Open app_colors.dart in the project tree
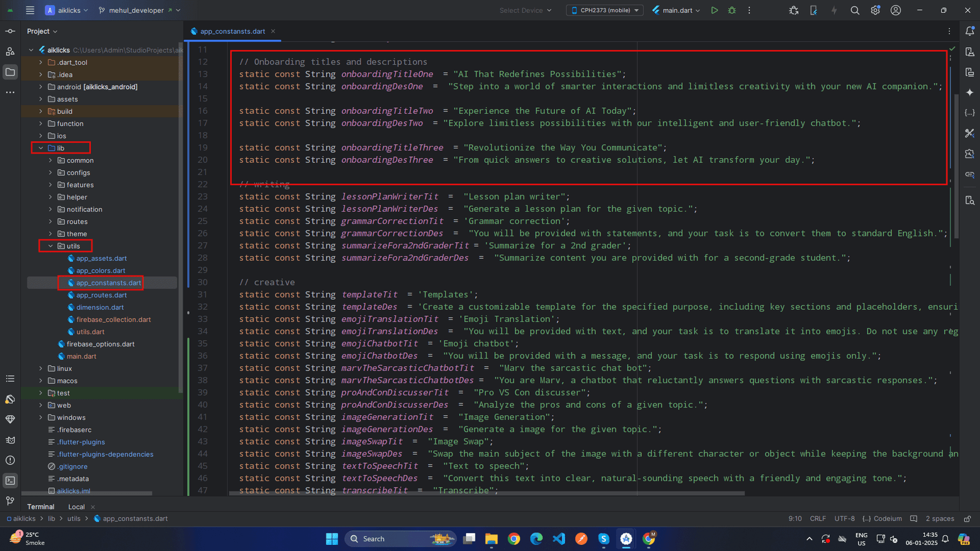 click(100, 271)
